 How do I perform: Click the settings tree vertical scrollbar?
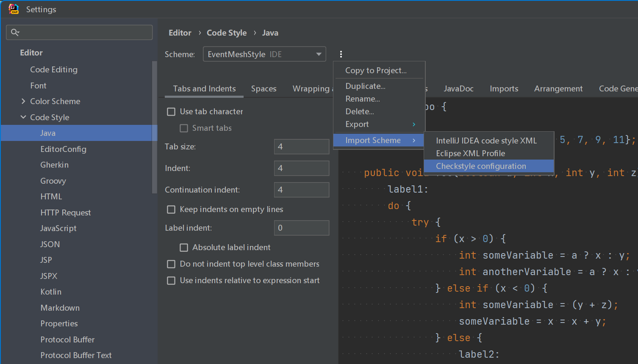(155, 127)
